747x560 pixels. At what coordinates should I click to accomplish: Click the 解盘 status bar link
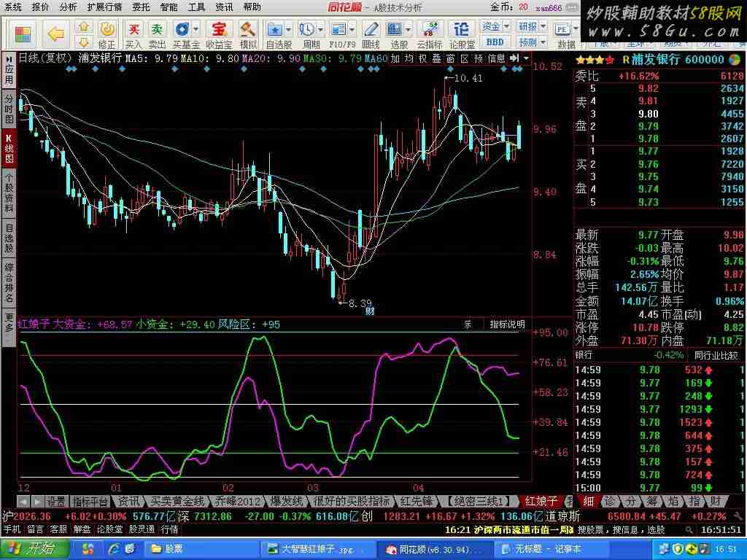coord(82,529)
